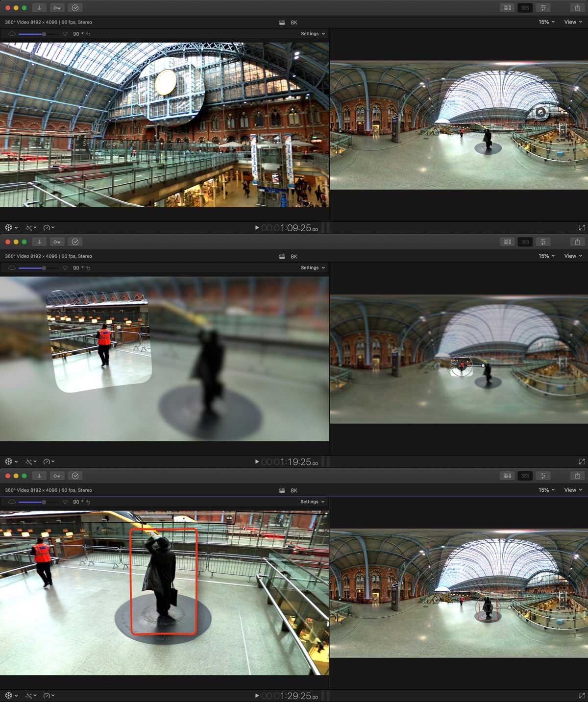588x702 pixels.
Task: Play the clip at timecode 1:19:25
Action: click(x=257, y=462)
